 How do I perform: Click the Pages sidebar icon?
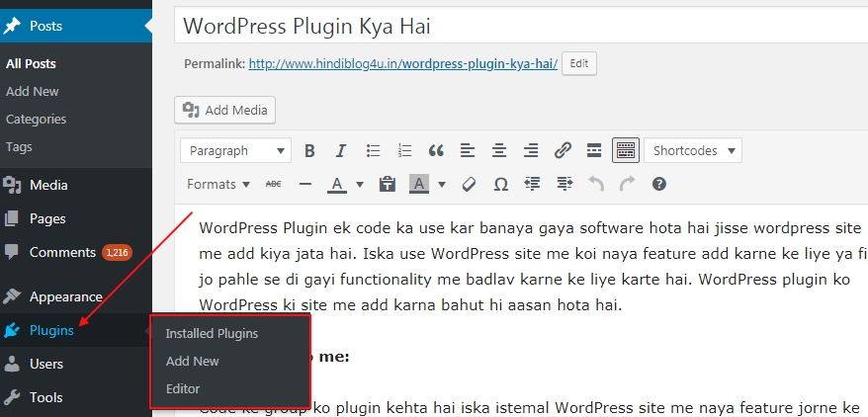coord(12,219)
